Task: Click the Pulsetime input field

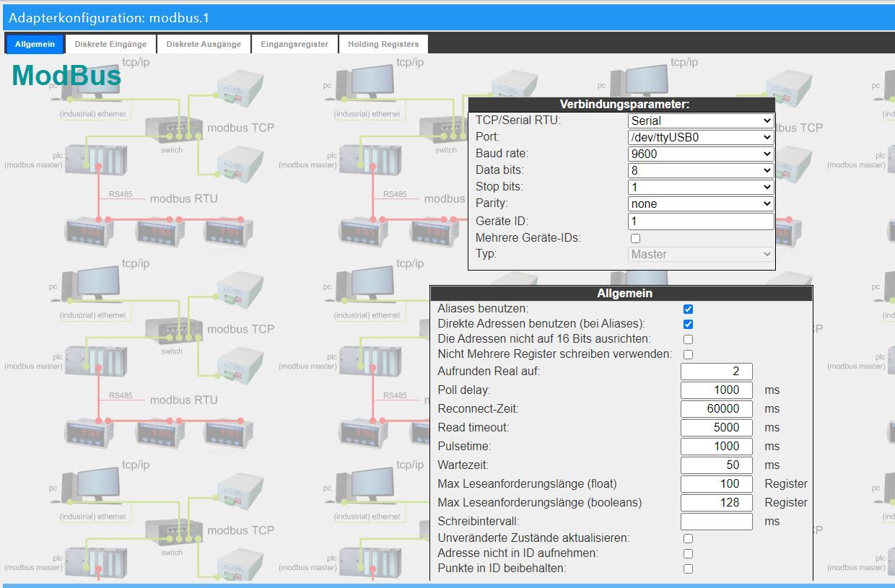Action: click(717, 447)
